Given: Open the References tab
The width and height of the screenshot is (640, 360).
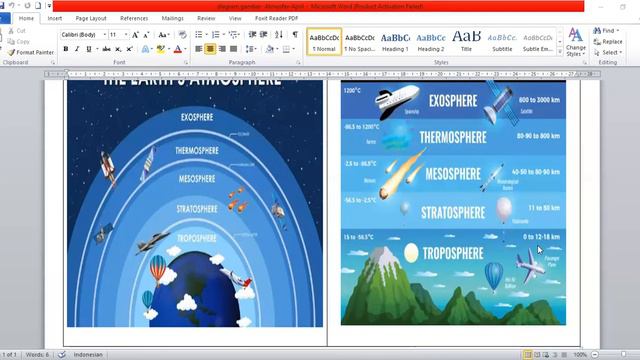Looking at the screenshot, I should [134, 18].
